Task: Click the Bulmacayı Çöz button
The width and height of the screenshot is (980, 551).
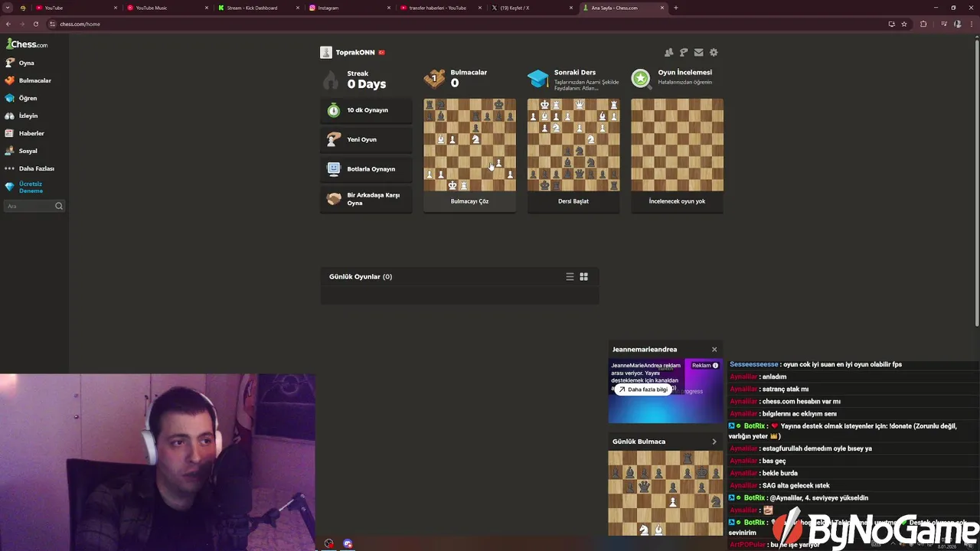Action: coord(469,201)
